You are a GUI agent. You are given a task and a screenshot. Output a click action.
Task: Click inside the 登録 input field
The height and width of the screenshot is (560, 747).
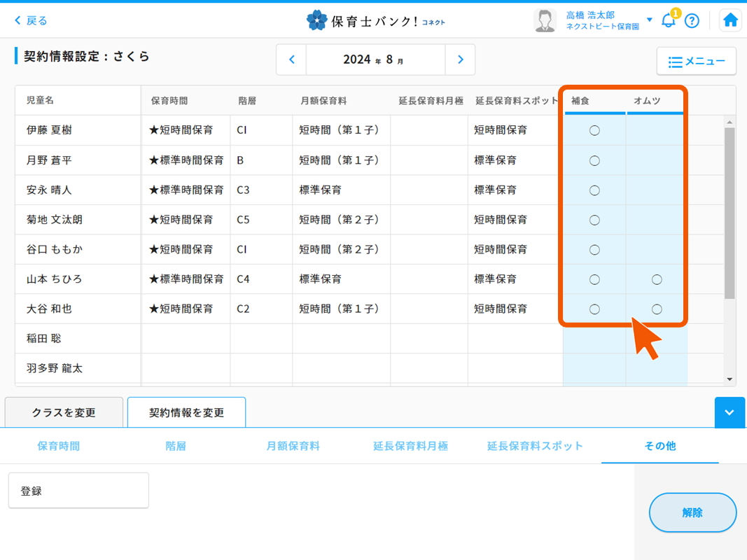pos(78,490)
